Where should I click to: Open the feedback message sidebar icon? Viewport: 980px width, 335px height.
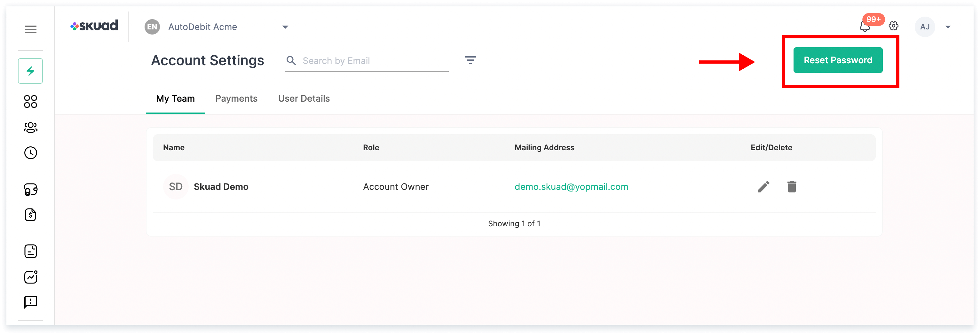30,302
